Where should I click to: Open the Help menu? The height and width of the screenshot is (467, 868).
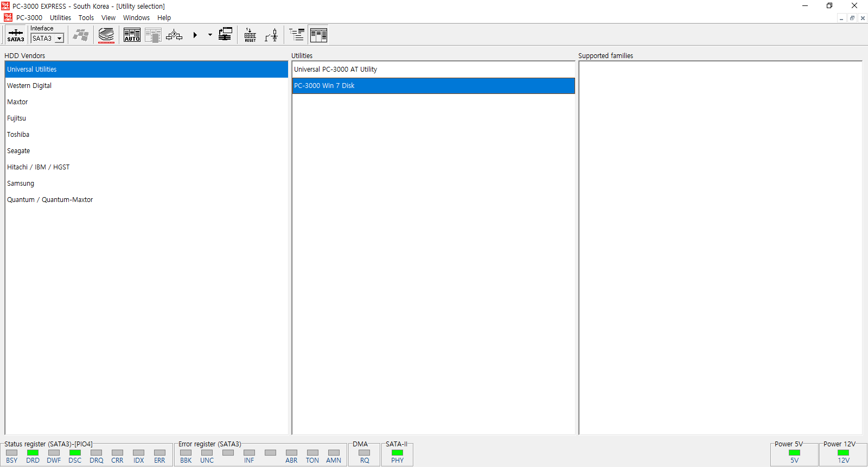coord(164,18)
